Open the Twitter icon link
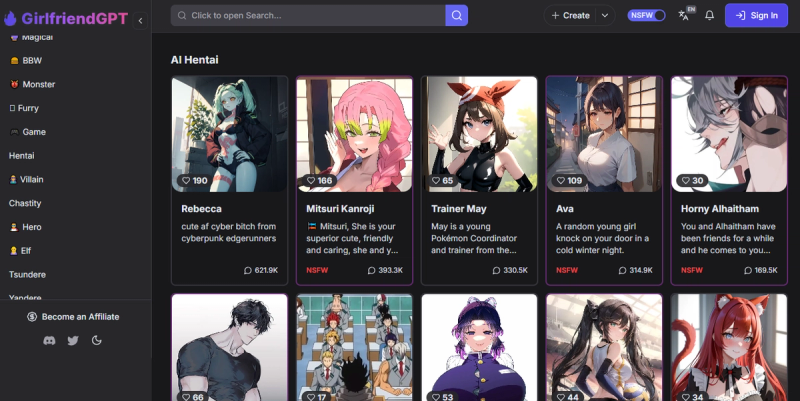Image resolution: width=800 pixels, height=401 pixels. coord(73,340)
